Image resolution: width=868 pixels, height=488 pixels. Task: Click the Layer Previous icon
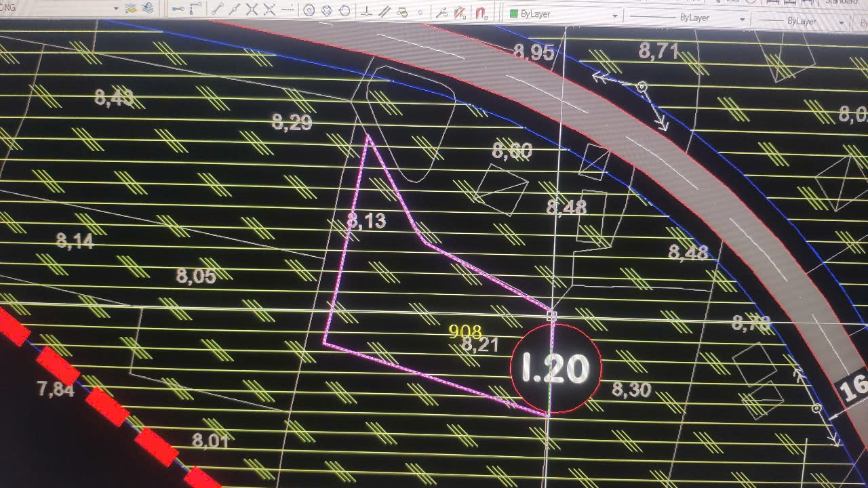tap(148, 7)
